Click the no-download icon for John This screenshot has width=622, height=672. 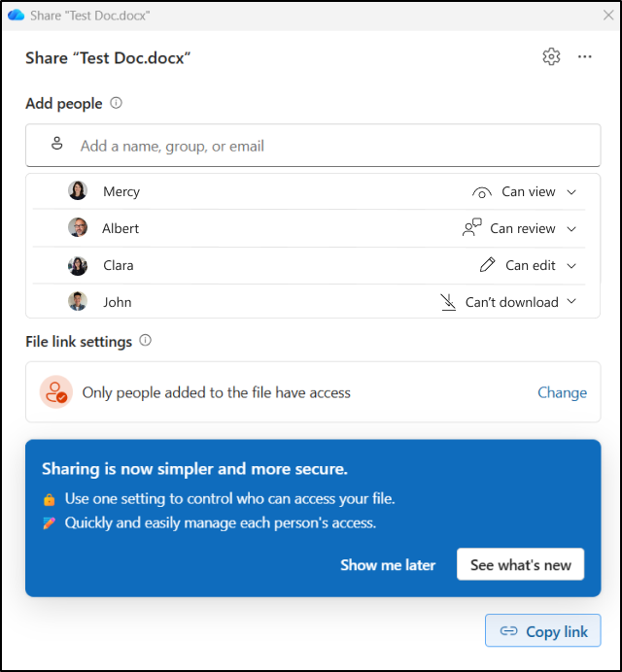(448, 302)
